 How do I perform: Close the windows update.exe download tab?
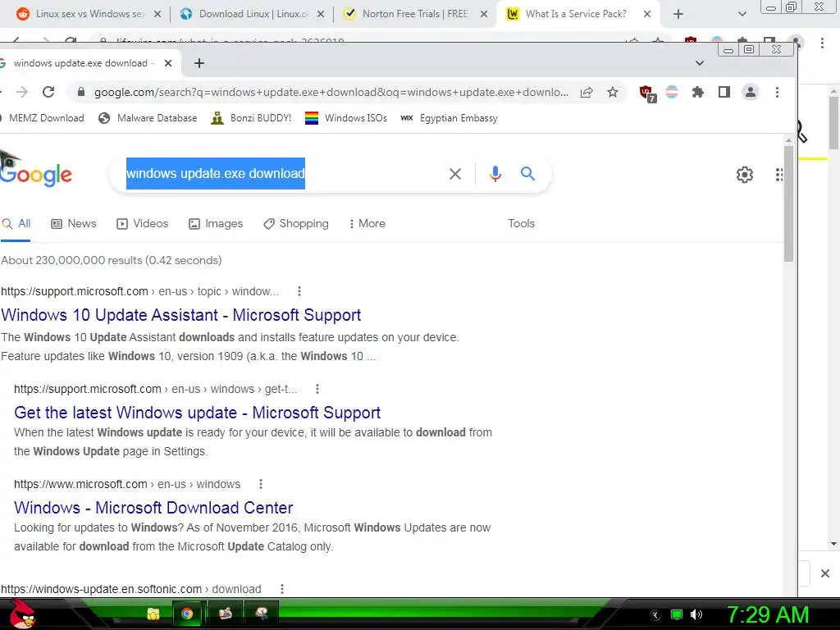(167, 63)
